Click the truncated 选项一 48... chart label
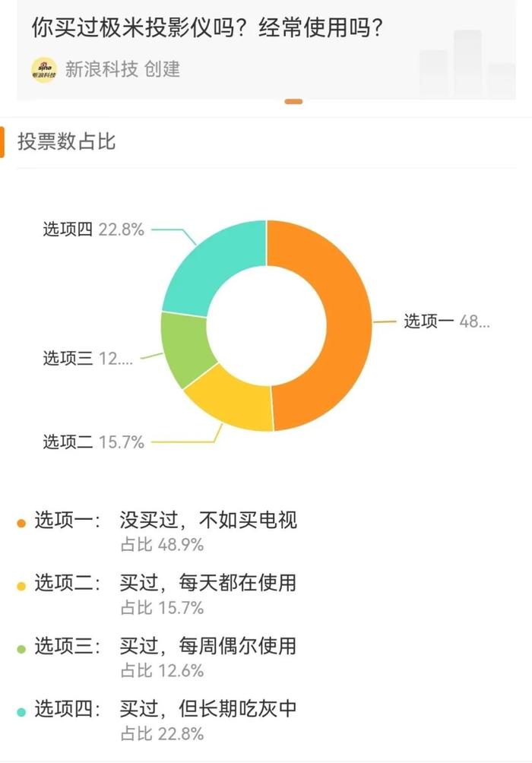The image size is (532, 763). click(x=446, y=321)
